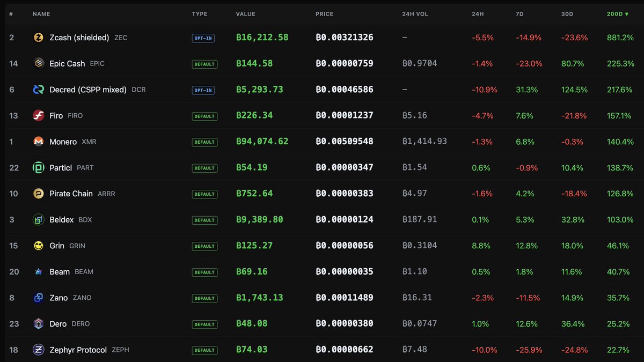Image resolution: width=644 pixels, height=362 pixels.
Task: Click the DEFAULT badge in Grin row
Action: (x=204, y=246)
